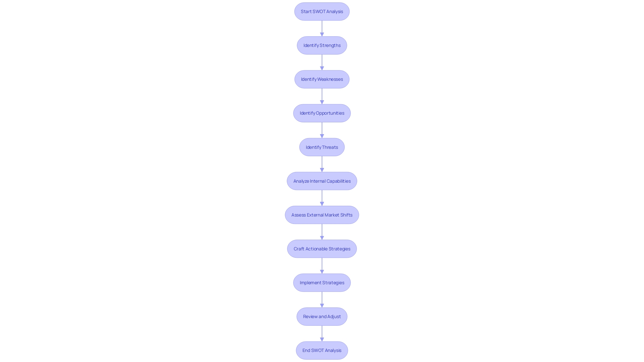Click the Identify Threats node
Viewport: 644px width, 362px height.
click(x=322, y=147)
